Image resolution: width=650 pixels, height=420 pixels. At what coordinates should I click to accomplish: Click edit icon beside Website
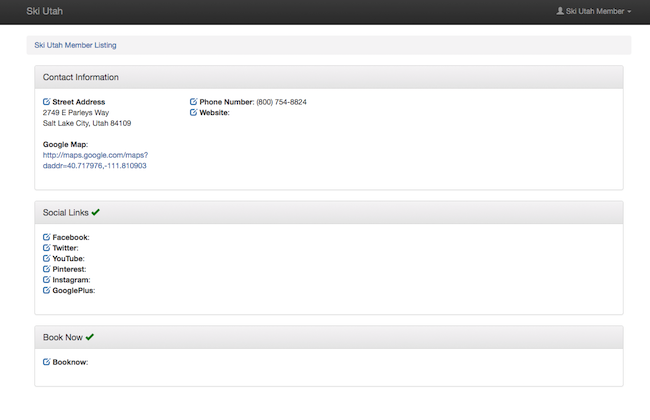[193, 113]
